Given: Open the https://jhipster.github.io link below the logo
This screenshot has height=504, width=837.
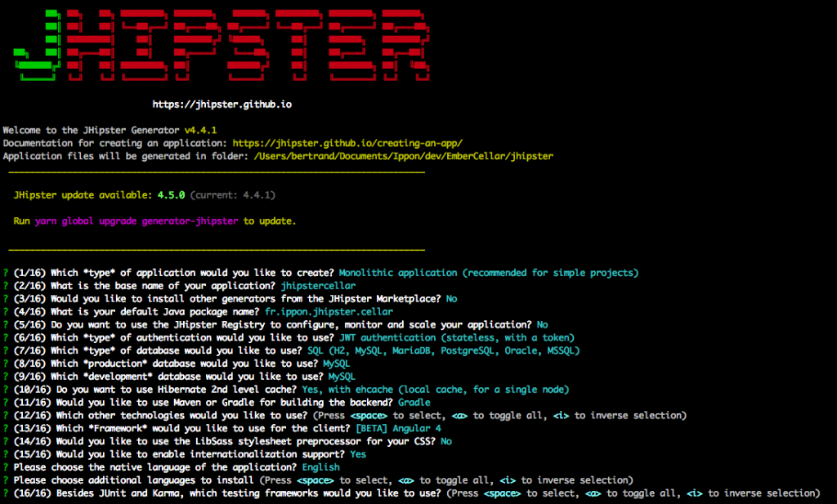Looking at the screenshot, I should coord(222,105).
